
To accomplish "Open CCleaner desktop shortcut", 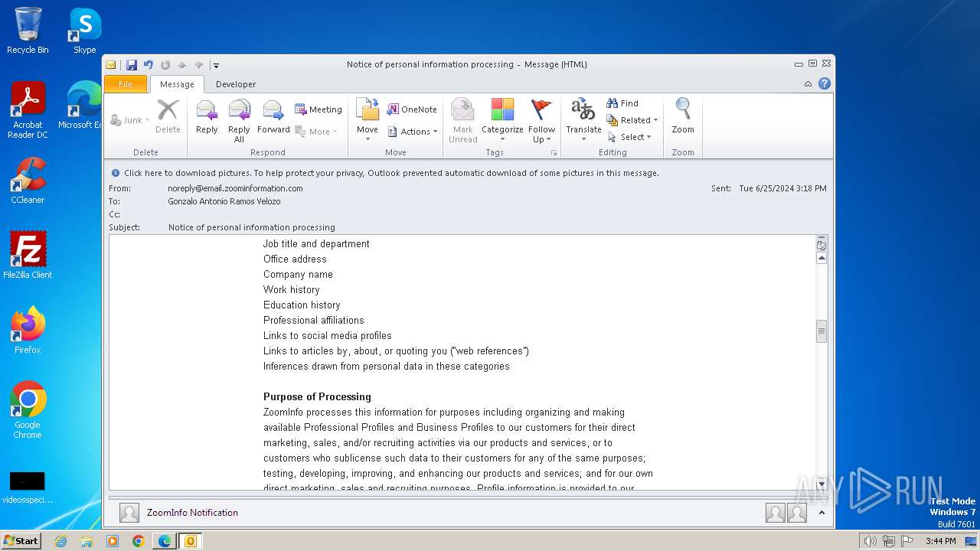I will [28, 181].
